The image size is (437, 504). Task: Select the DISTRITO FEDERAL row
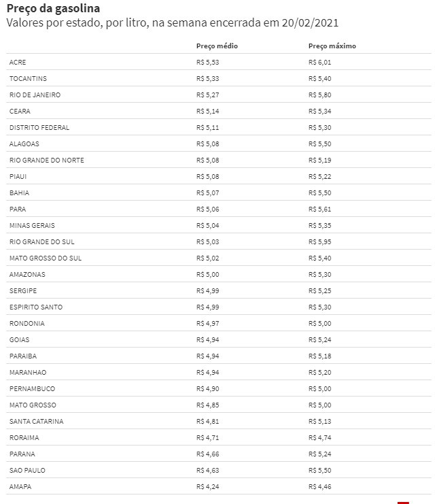pyautogui.click(x=219, y=128)
